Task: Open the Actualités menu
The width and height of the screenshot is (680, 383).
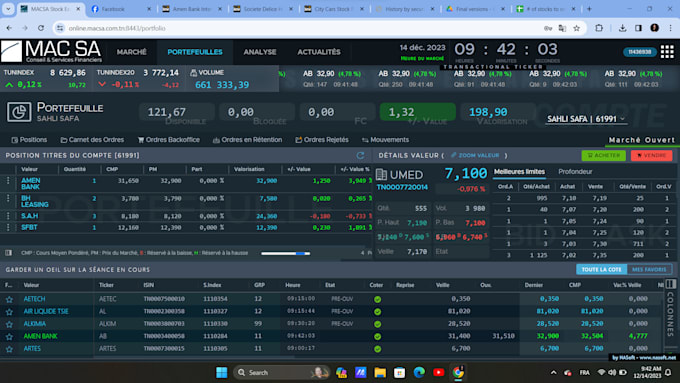Action: (319, 52)
